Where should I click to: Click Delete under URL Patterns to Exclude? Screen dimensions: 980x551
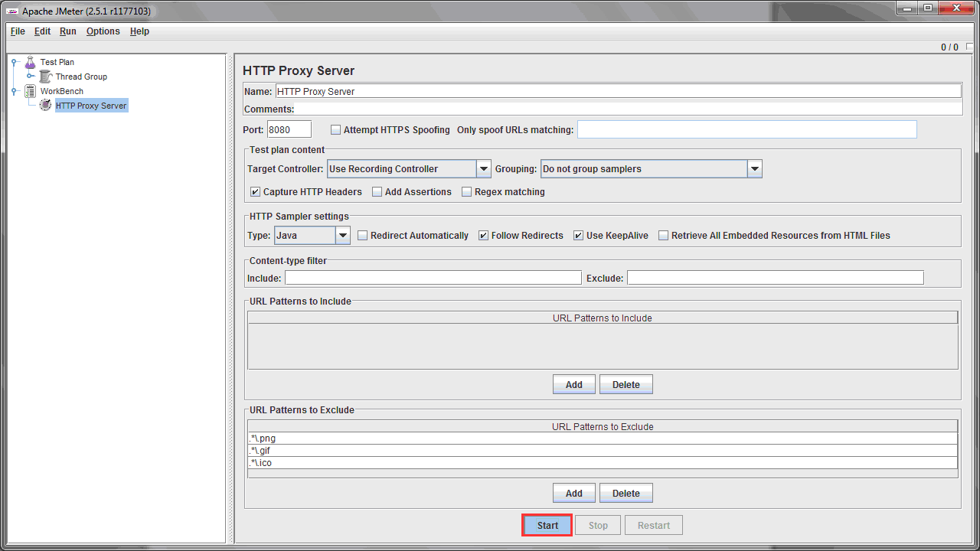pos(626,494)
